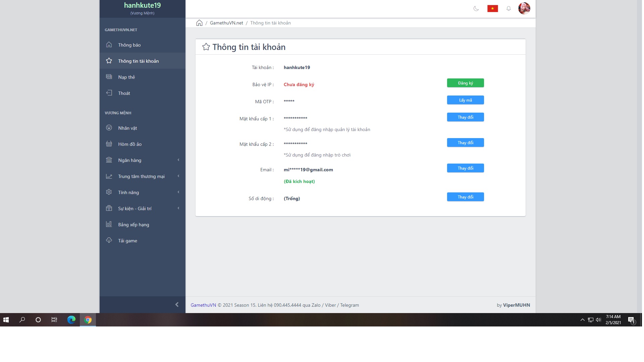Click the Thoát logout icon

coord(109,93)
